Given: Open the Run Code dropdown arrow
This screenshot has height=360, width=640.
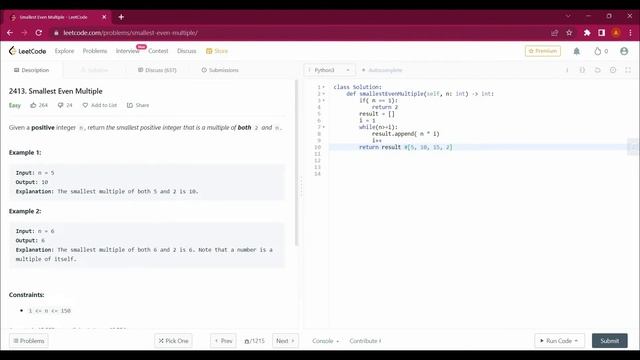Looking at the screenshot, I should pos(576,341).
